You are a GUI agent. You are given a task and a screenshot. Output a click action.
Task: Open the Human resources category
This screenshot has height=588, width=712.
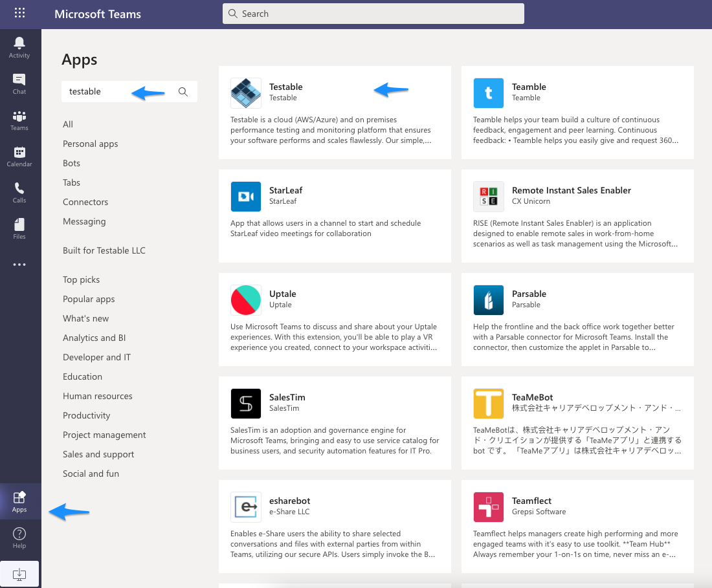(x=98, y=396)
